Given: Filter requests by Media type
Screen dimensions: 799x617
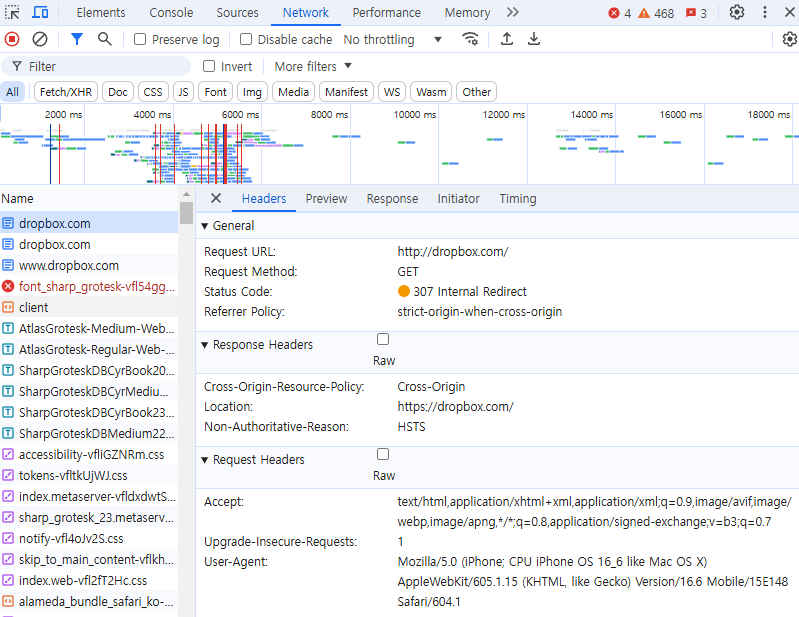Looking at the screenshot, I should (294, 92).
